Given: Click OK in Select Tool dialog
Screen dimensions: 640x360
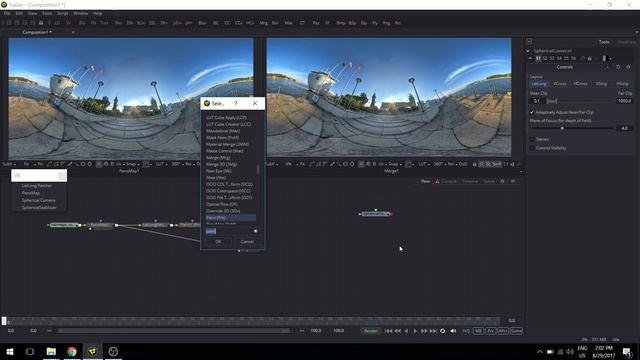Looking at the screenshot, I should coord(218,242).
